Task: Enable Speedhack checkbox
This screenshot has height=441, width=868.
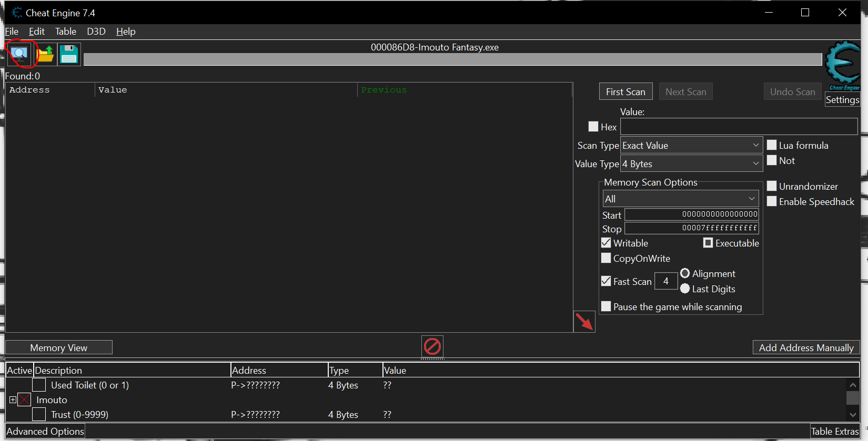Action: click(x=772, y=201)
